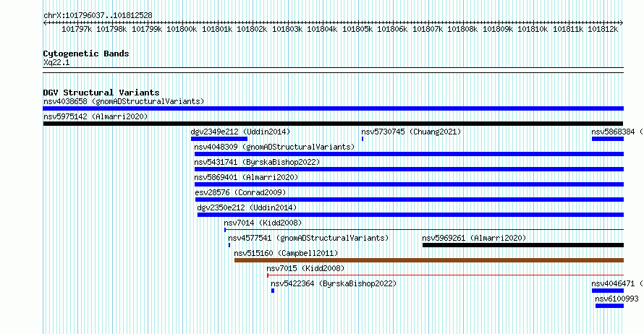Click ruler position 101807k
The image size is (644, 334).
[428, 29]
